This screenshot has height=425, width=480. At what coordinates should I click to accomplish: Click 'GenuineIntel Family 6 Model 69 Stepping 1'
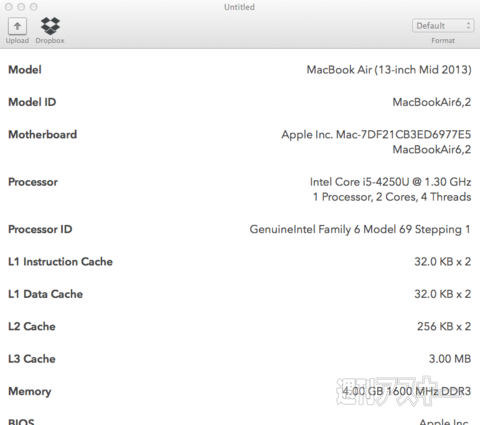(x=360, y=229)
